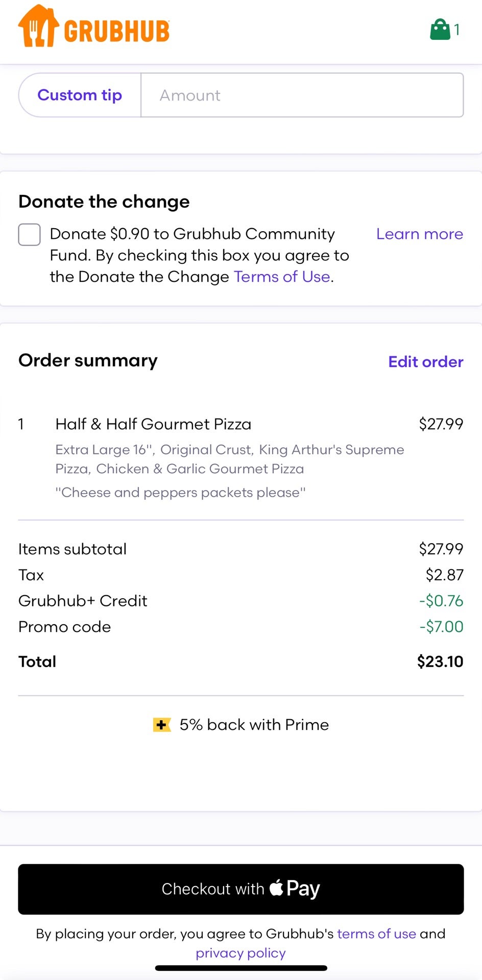Image resolution: width=482 pixels, height=980 pixels.
Task: Click the tip Amount input field
Action: [302, 95]
